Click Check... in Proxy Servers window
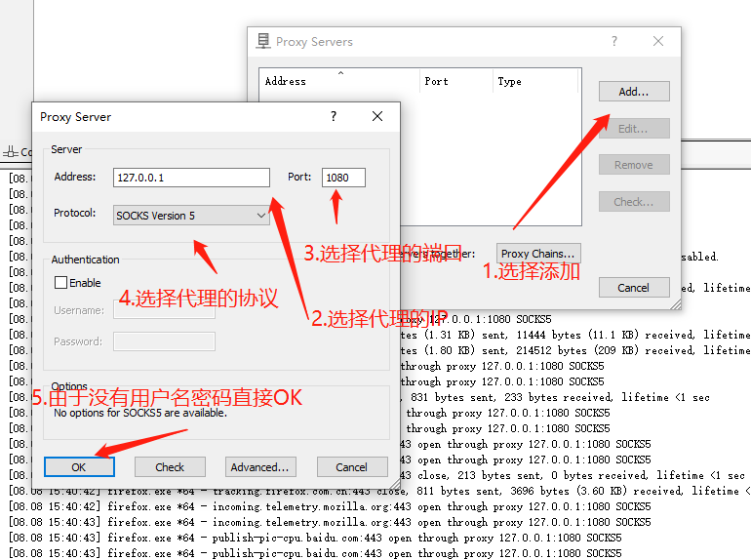The height and width of the screenshot is (560, 751). pos(634,202)
